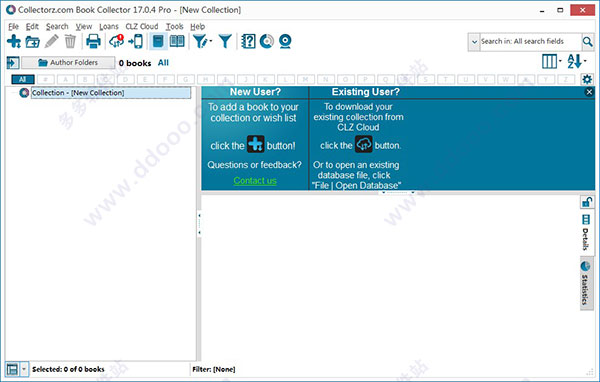Viewport: 600px width, 382px height.
Task: Select the G alphabet filter button
Action: click(186, 79)
